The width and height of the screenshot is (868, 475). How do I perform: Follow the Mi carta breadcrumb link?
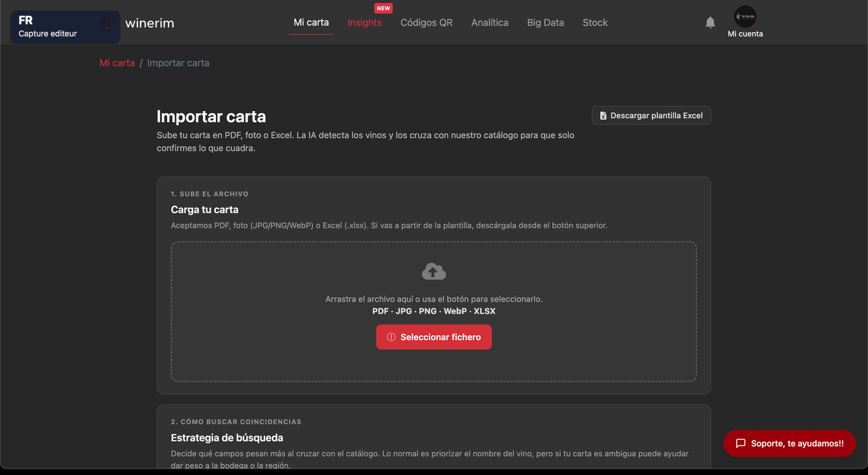coord(117,63)
